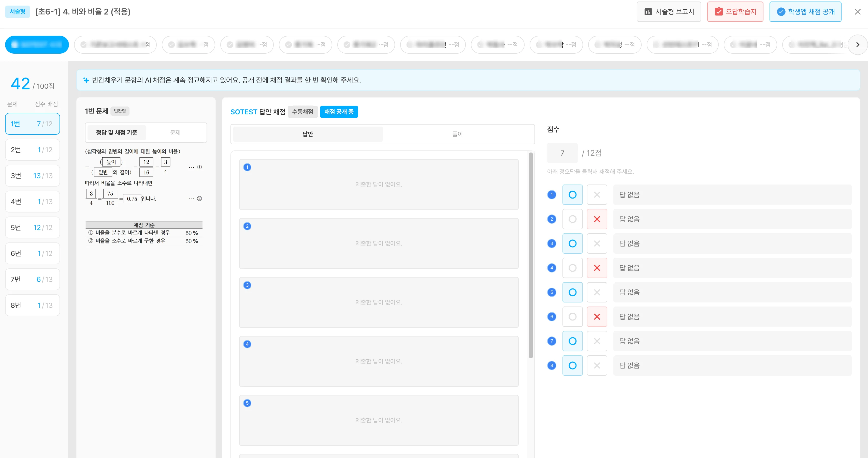
Task: Switch to the 문제 tab
Action: pos(175,133)
